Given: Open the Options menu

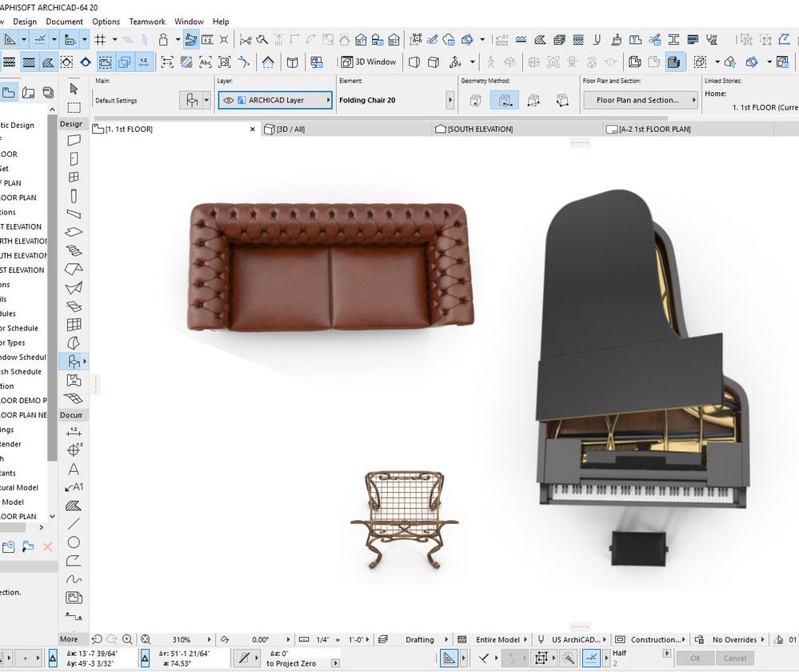Looking at the screenshot, I should point(106,22).
